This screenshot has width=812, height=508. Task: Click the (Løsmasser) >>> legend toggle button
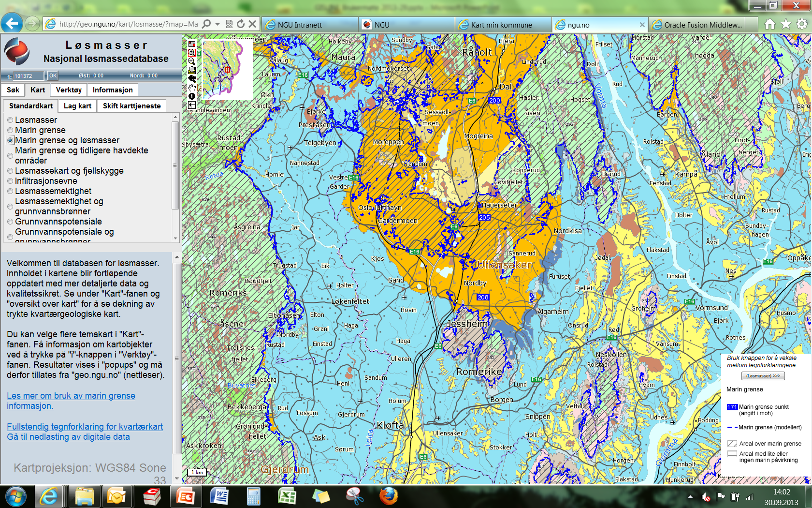pyautogui.click(x=763, y=376)
